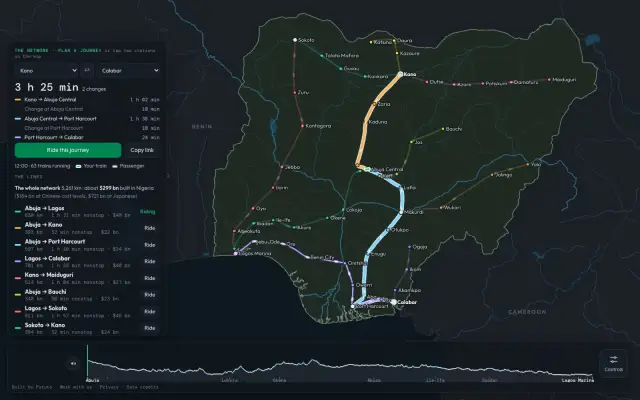
Task: Click the Kazaure station marker
Action: (397, 53)
